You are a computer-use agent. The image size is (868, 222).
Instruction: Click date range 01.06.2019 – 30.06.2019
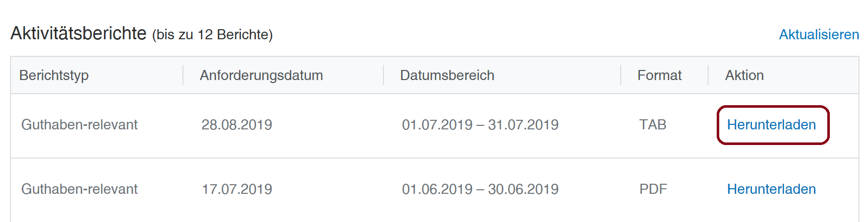[480, 189]
